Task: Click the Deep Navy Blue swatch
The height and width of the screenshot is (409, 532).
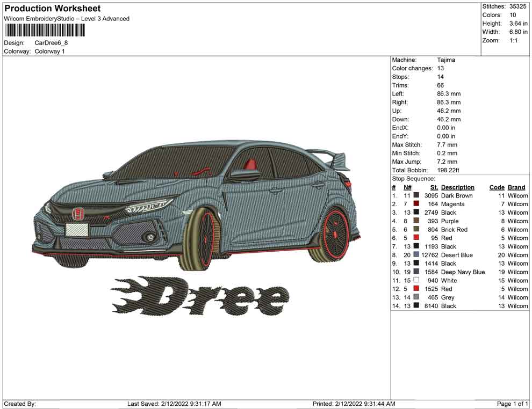Action: click(416, 272)
